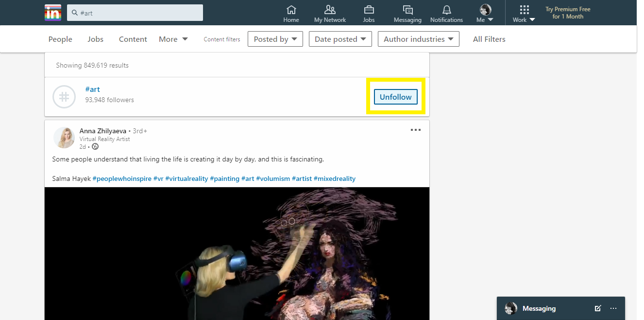The image size is (644, 320).
Task: Open the Posted by dropdown
Action: 275,39
